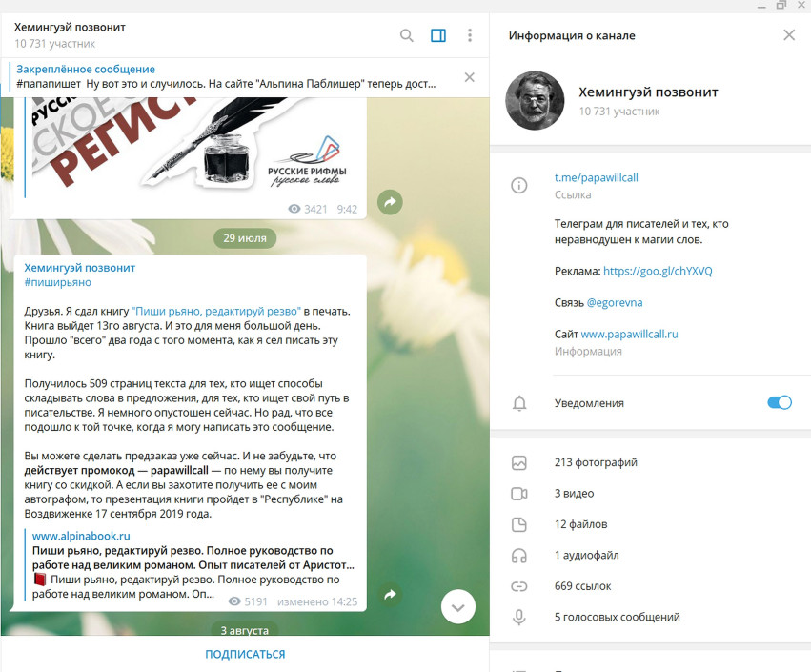This screenshot has height=672, width=811.
Task: Click the link icon beside 669 ссылок
Action: (518, 586)
